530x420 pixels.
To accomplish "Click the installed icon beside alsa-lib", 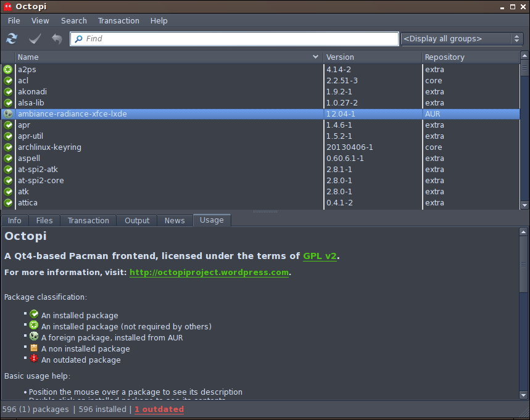I will click(x=8, y=103).
